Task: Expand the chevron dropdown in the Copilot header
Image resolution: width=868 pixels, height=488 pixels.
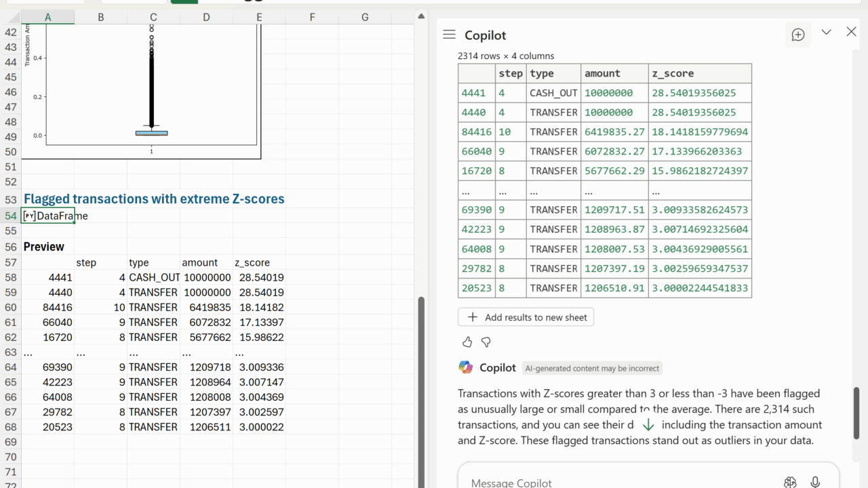Action: point(826,33)
